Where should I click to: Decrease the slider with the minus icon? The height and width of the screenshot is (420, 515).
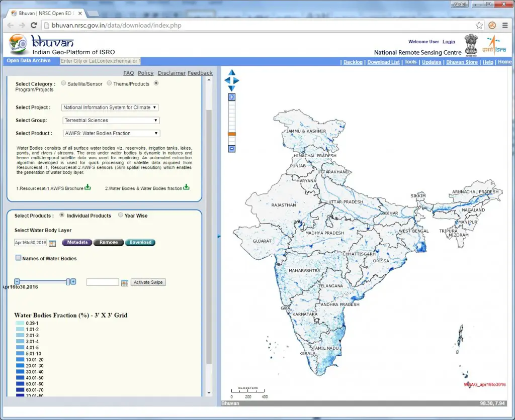[17, 281]
